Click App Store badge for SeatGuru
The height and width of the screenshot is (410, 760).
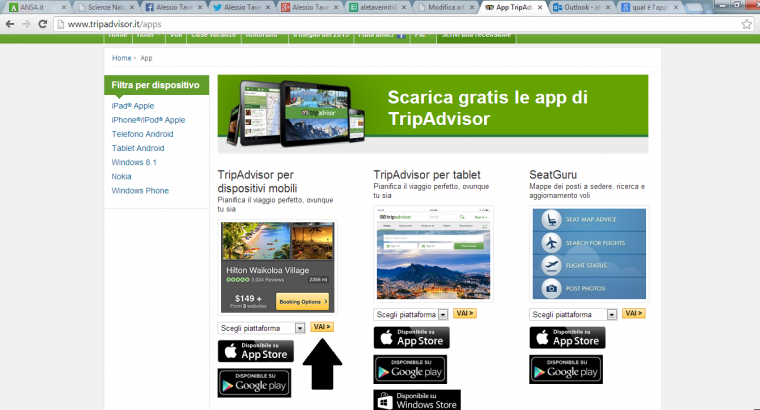pyautogui.click(x=567, y=337)
